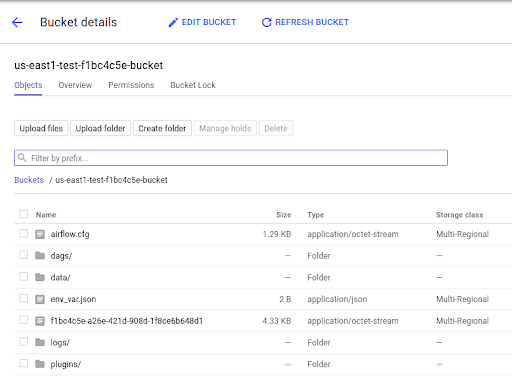Viewport: 512px width, 376px height.
Task: Tick the select-all checkbox in Name header
Action: click(24, 214)
